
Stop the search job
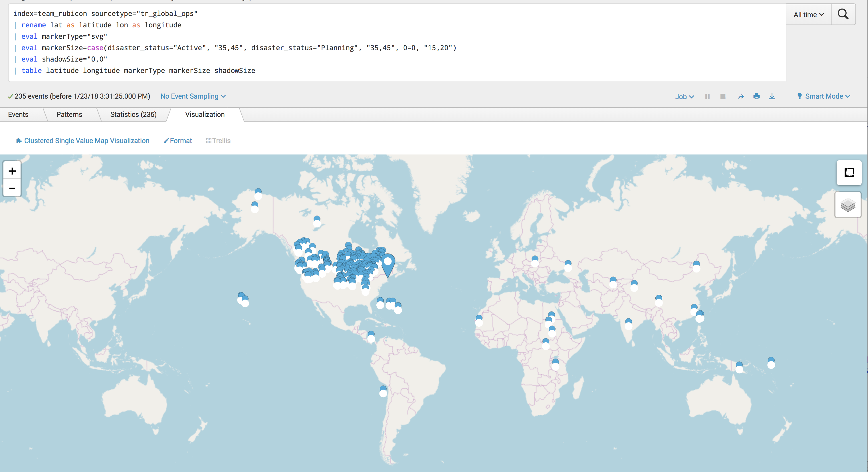(x=723, y=97)
